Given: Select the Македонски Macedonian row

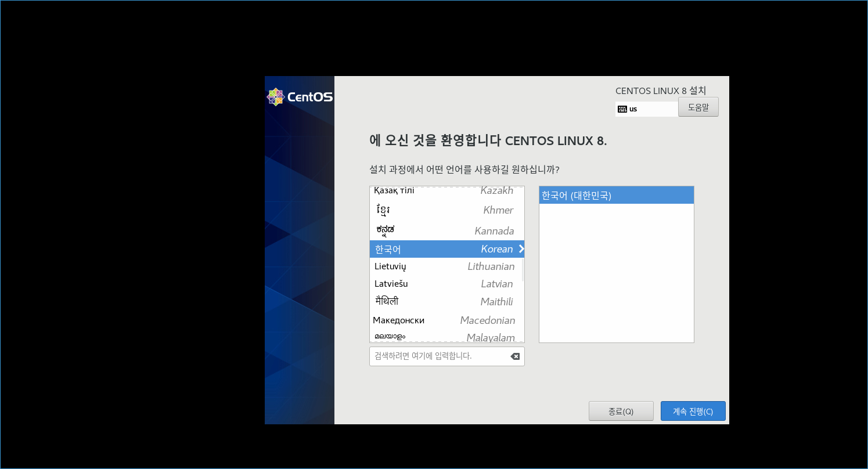Looking at the screenshot, I should pyautogui.click(x=447, y=320).
